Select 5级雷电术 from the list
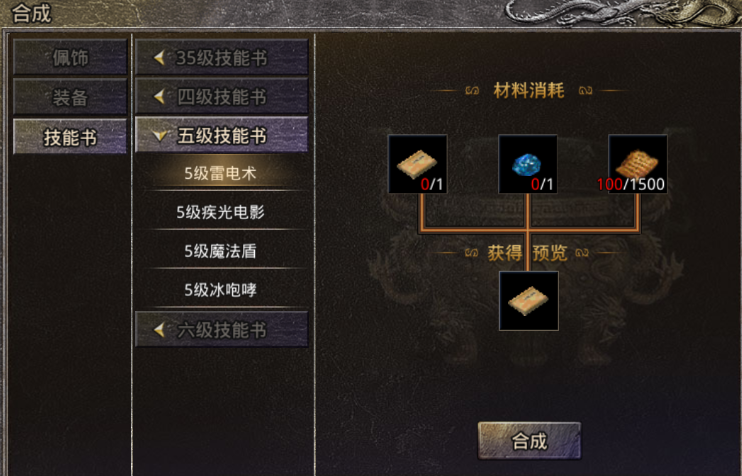742x476 pixels. point(221,173)
